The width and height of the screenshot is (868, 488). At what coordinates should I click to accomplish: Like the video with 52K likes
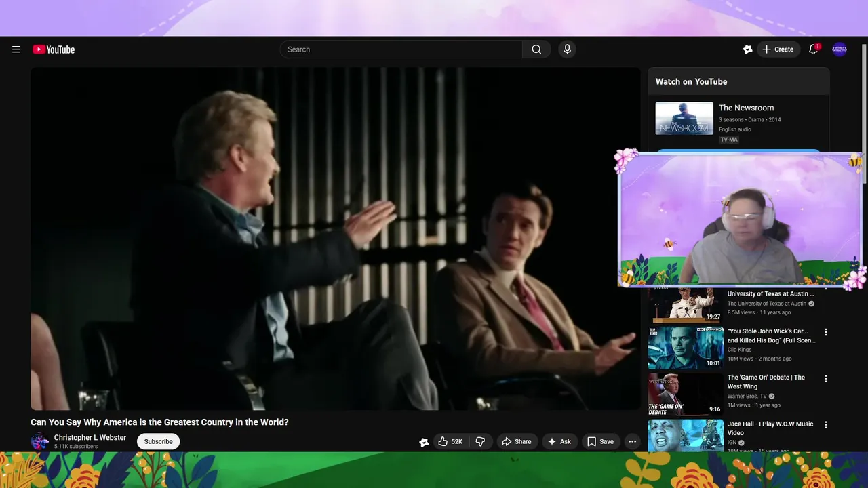point(450,441)
